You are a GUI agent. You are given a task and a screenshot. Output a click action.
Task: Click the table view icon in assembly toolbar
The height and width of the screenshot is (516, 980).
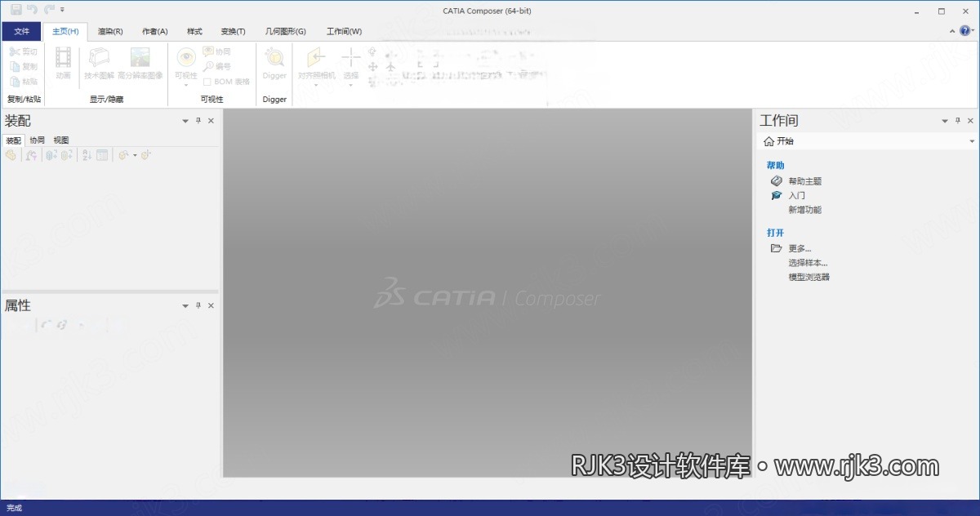pyautogui.click(x=102, y=155)
